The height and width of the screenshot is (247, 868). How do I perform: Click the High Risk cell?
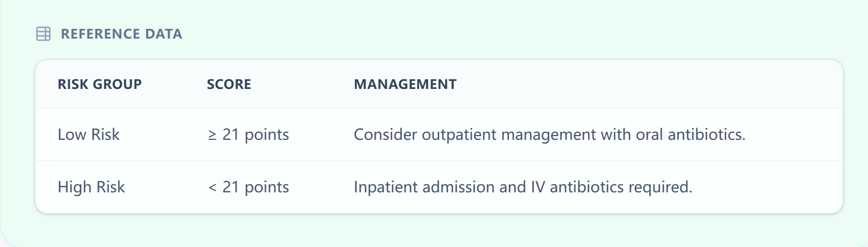(x=92, y=187)
